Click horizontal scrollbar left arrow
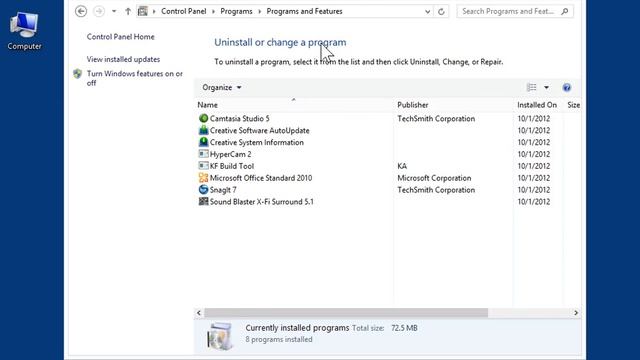Image resolution: width=640 pixels, height=360 pixels. pyautogui.click(x=199, y=313)
